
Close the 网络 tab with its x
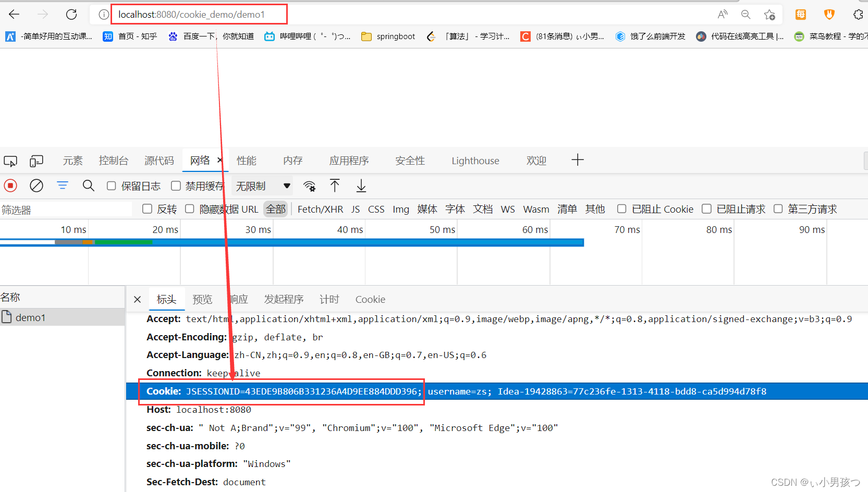(220, 160)
